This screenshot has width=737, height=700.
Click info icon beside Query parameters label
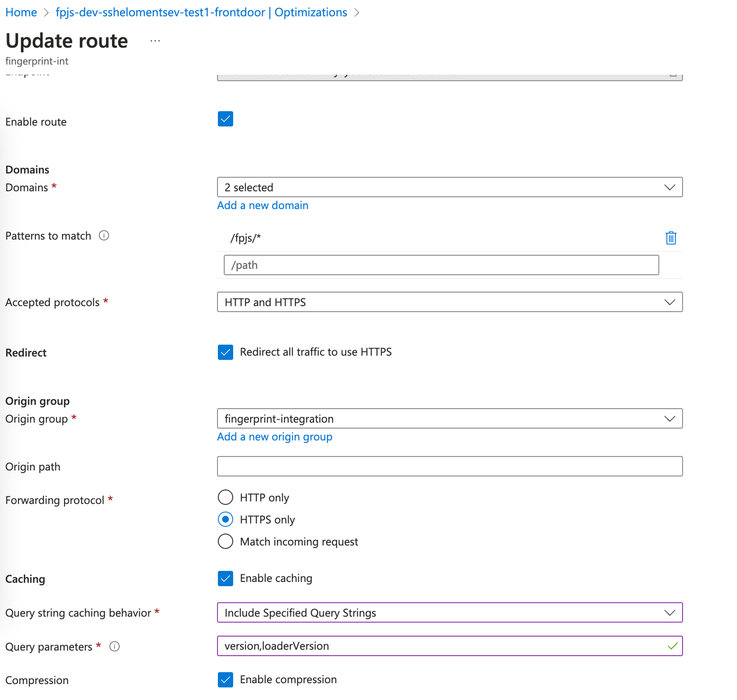coord(115,646)
